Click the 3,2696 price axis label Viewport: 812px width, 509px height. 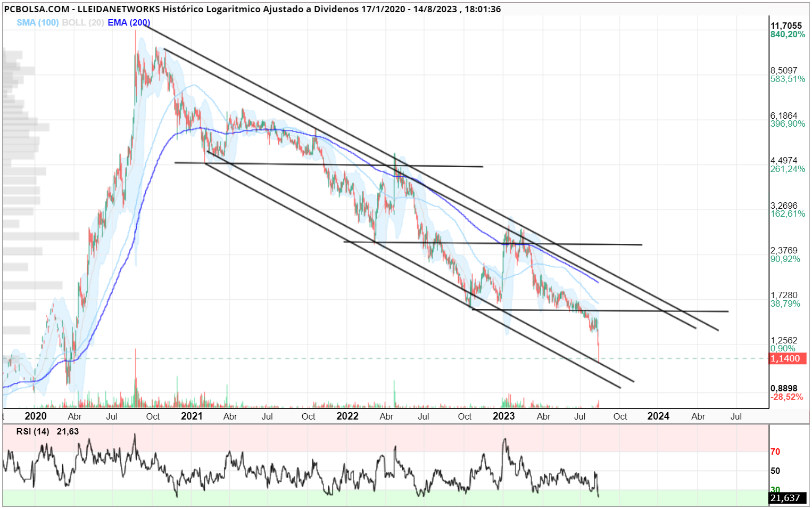(x=784, y=206)
